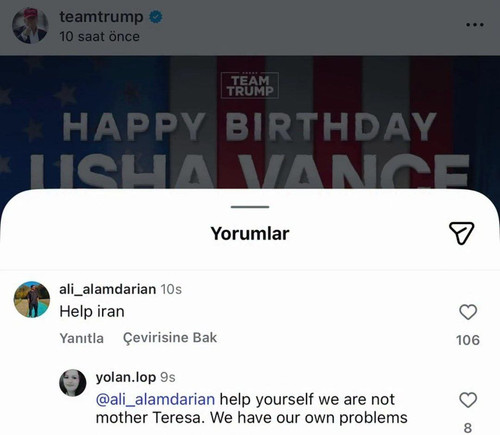The image size is (500, 435).
Task: Open yolan.lop username link
Action: (x=126, y=377)
